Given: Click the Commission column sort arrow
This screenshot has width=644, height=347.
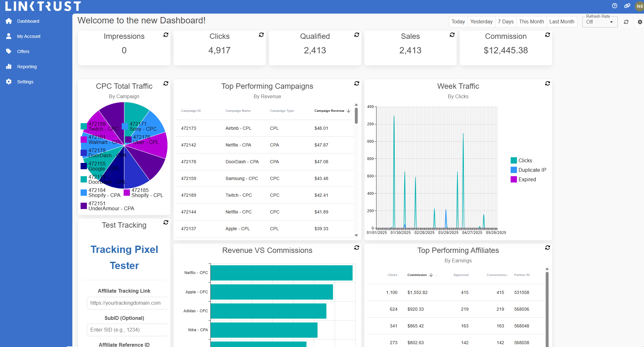Looking at the screenshot, I should click(x=431, y=275).
